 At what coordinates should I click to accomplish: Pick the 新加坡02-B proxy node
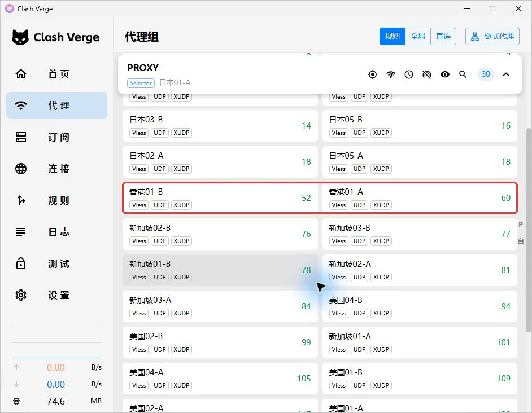tap(220, 234)
